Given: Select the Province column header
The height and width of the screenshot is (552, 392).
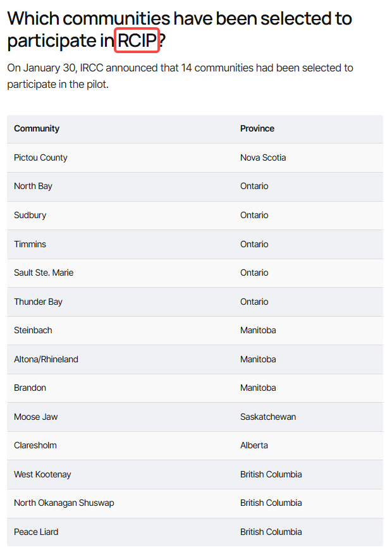Looking at the screenshot, I should click(257, 128).
